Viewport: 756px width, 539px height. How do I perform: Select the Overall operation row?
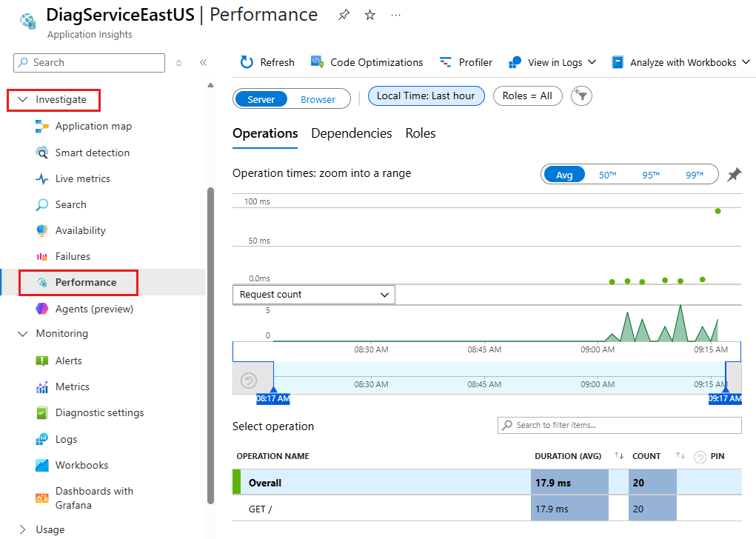[x=487, y=483]
